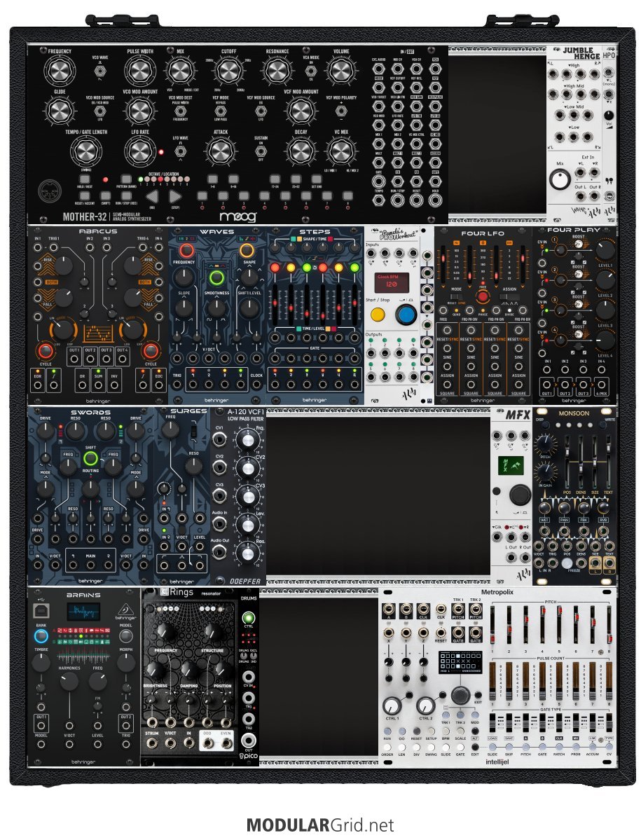Click the Metropolix Pulse Count slider 8

tap(609, 680)
